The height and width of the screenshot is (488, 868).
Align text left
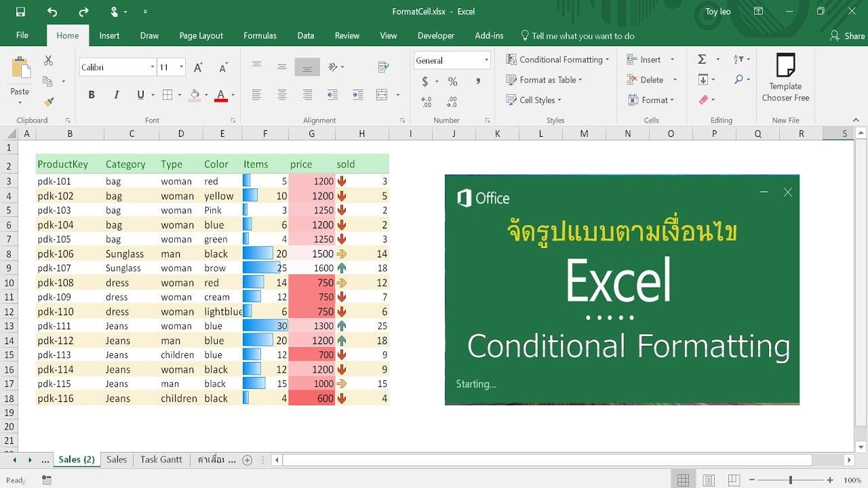click(x=256, y=95)
